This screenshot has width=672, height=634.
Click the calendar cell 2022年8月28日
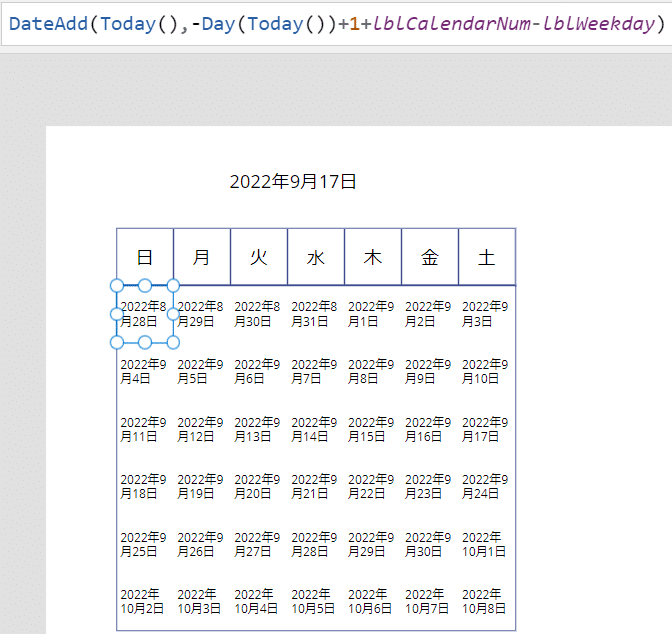tap(145, 314)
